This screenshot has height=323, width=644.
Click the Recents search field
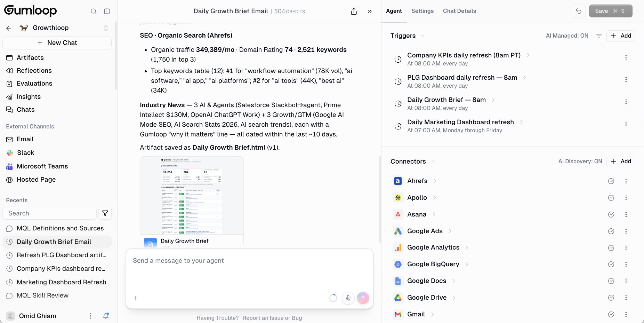point(49,213)
